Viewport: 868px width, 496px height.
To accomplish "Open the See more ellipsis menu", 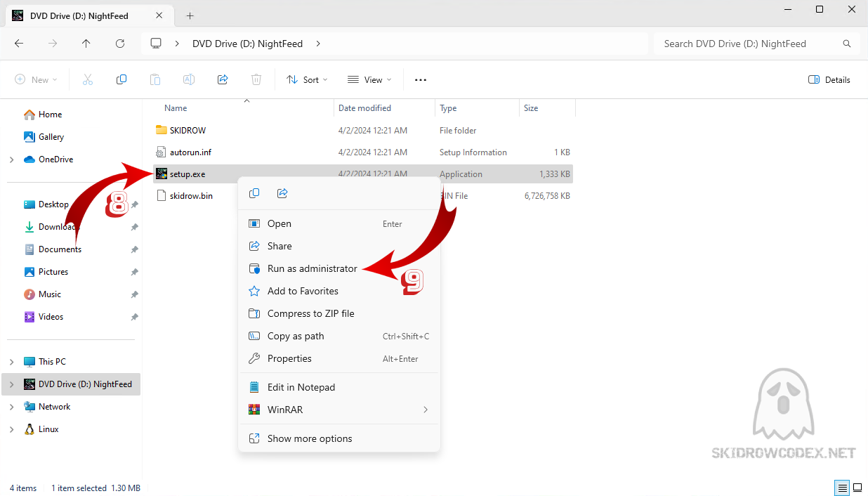I will (421, 79).
